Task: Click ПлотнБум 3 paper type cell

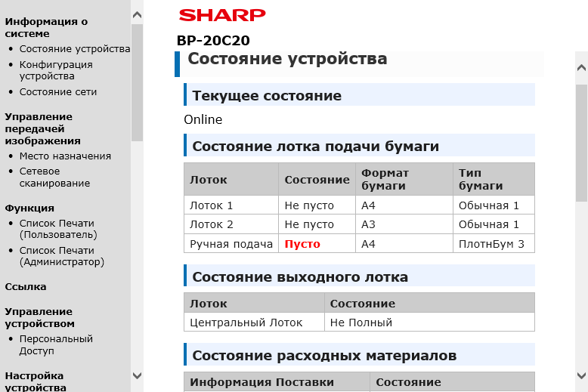Action: click(x=494, y=244)
